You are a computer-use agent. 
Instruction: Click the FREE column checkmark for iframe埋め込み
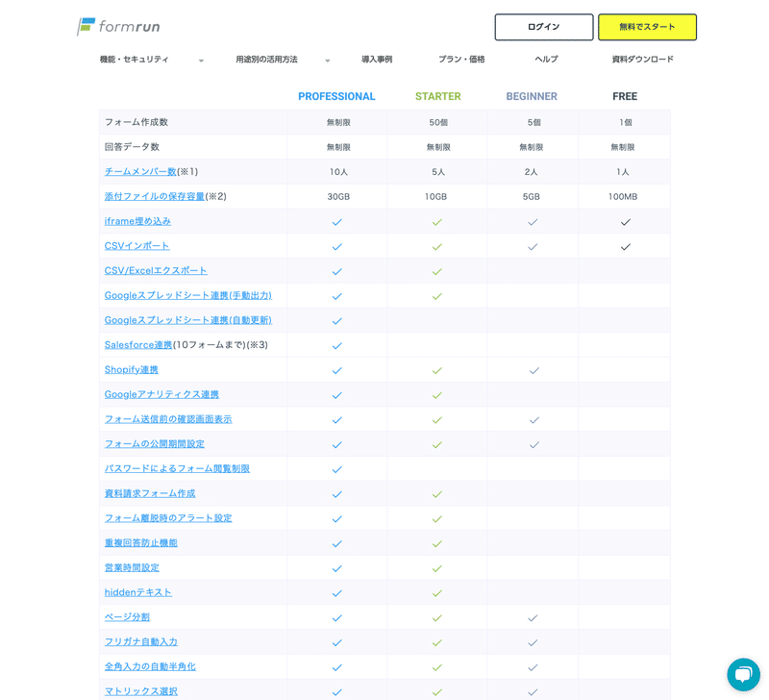pyautogui.click(x=625, y=221)
